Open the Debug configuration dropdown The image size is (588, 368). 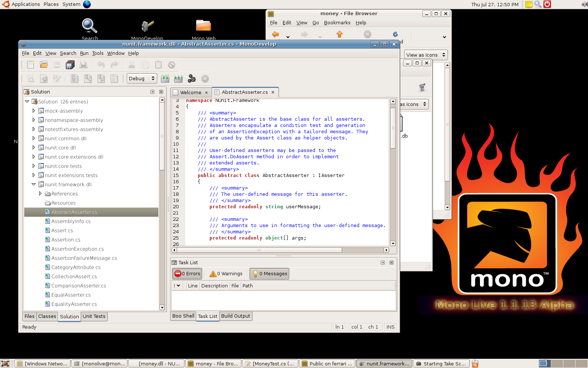[142, 79]
